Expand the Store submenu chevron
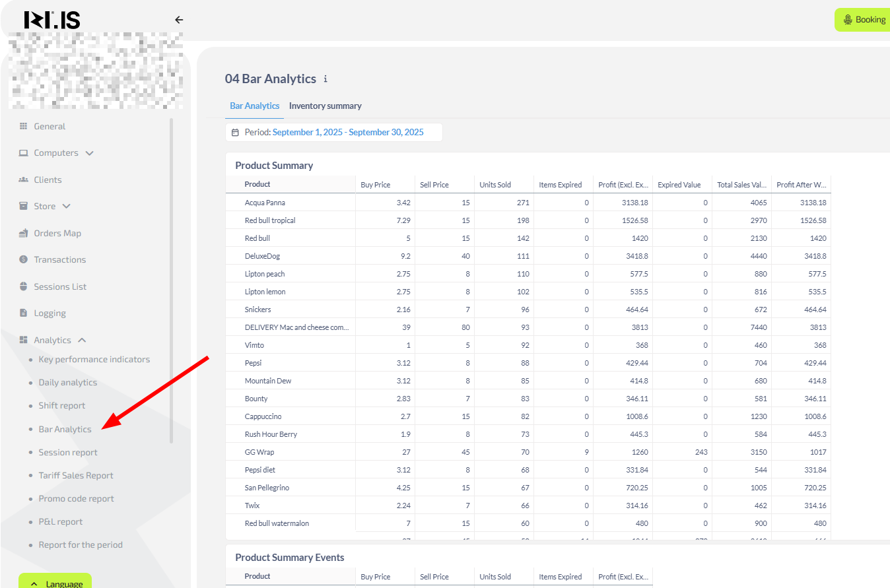The image size is (890, 588). tap(67, 206)
